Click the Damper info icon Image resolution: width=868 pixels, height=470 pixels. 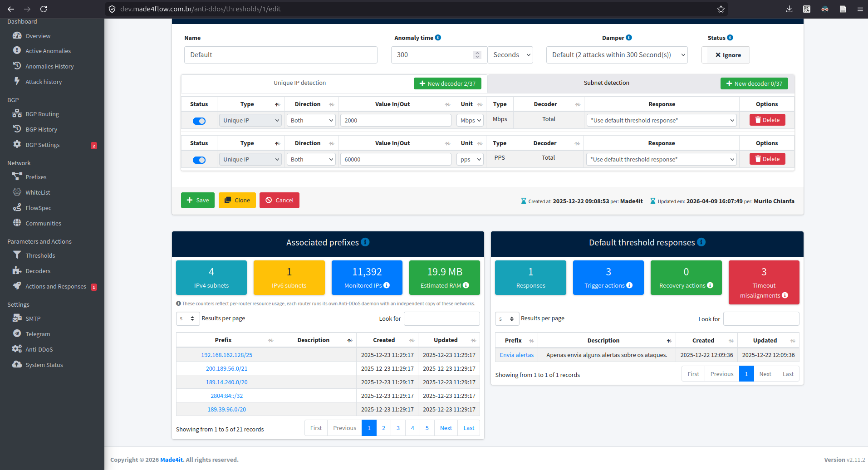(x=629, y=38)
